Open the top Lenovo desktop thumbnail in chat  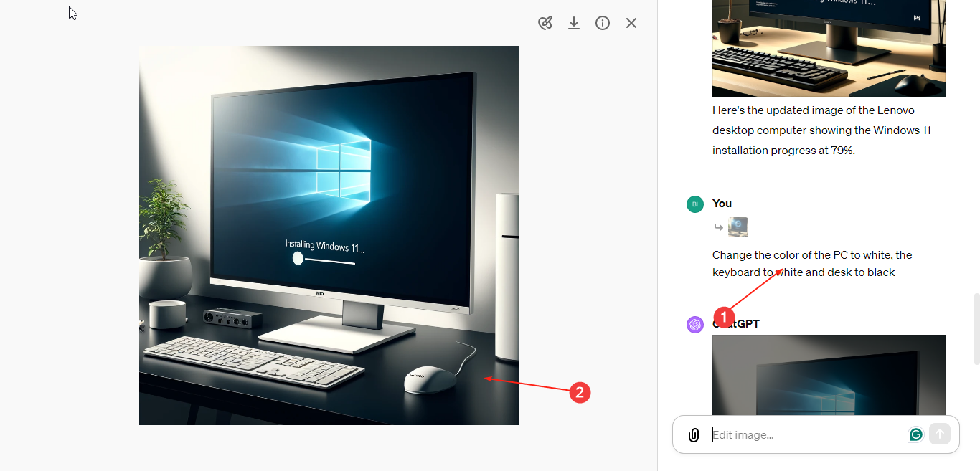click(829, 48)
